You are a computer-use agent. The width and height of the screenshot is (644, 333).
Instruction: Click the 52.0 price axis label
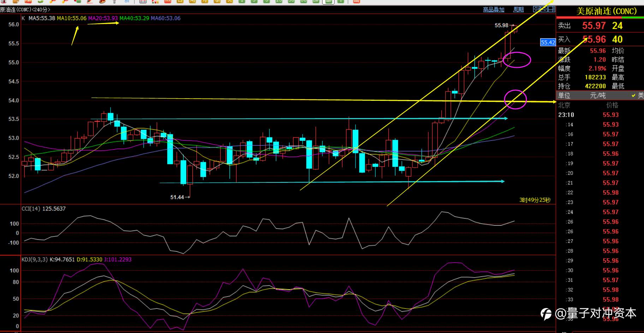[14, 176]
